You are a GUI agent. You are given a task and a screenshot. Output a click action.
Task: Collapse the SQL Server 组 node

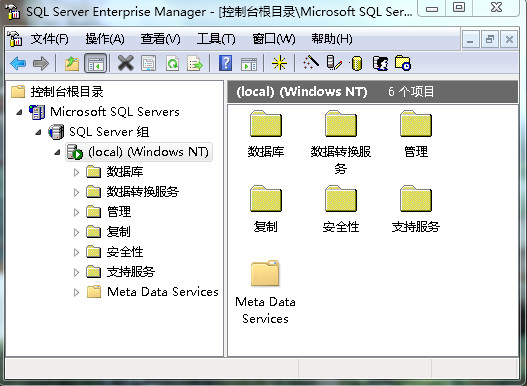(x=39, y=132)
